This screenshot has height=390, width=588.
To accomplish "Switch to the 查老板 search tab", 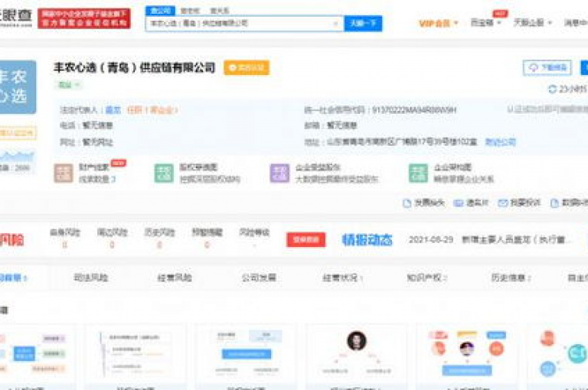I will point(190,11).
